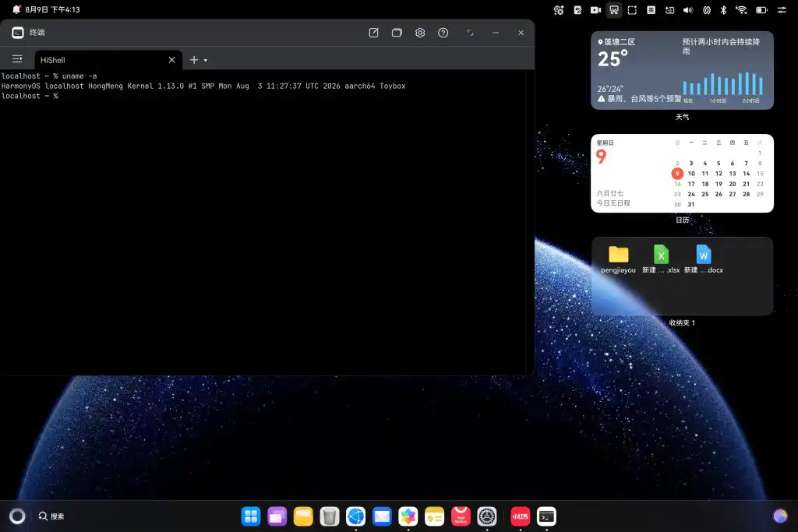Open the trash bin in dock
The image size is (798, 532).
tap(330, 516)
